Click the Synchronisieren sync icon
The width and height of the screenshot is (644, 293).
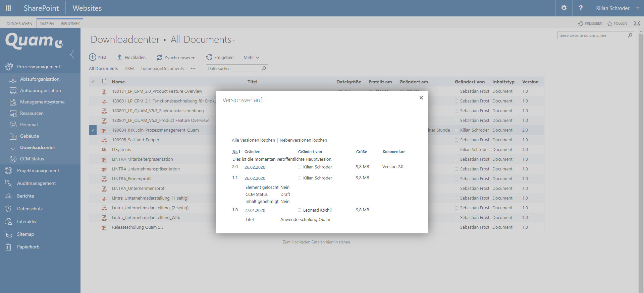[x=160, y=58]
